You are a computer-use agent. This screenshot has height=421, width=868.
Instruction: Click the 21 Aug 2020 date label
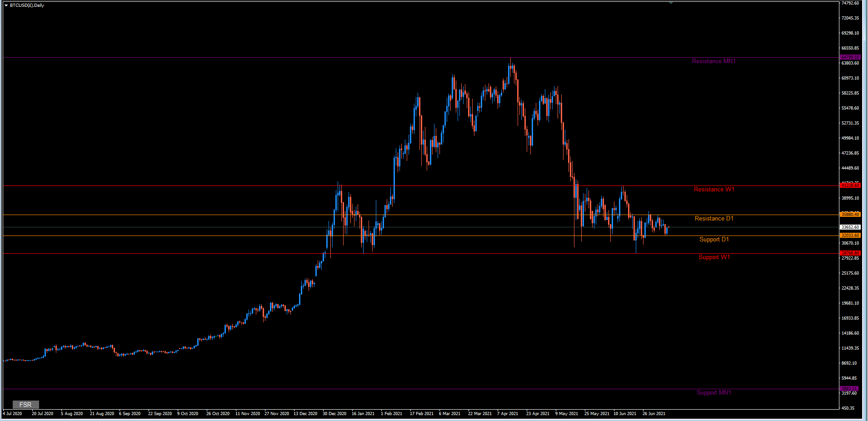click(102, 414)
